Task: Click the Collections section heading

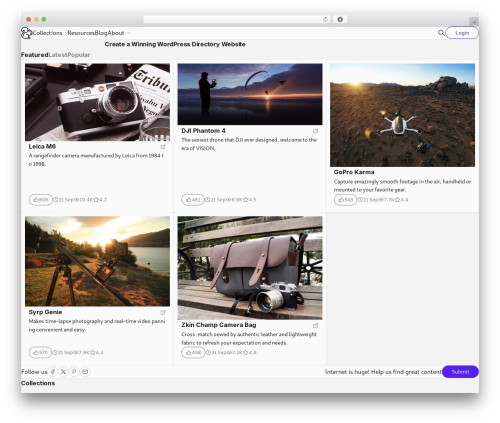Action: (x=38, y=383)
